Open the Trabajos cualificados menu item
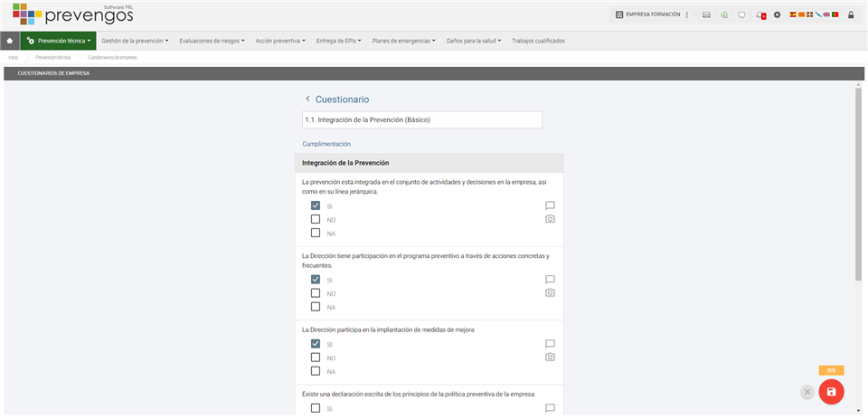The height and width of the screenshot is (420, 868). (538, 41)
